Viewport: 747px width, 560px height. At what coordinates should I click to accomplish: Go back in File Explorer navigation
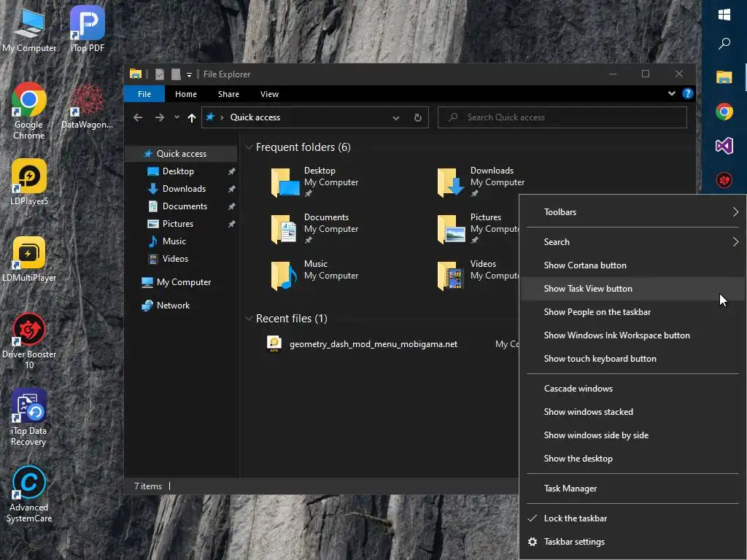pyautogui.click(x=138, y=117)
